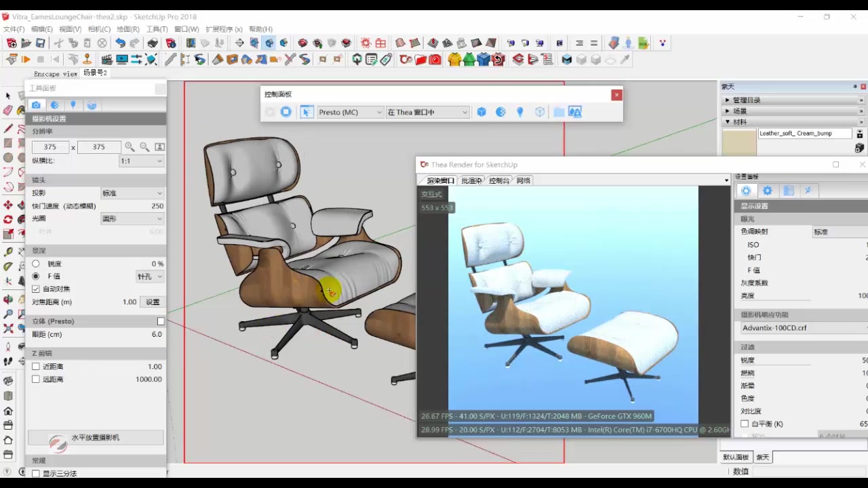
Task: Click the 水平放置摄影机 button
Action: click(x=96, y=438)
